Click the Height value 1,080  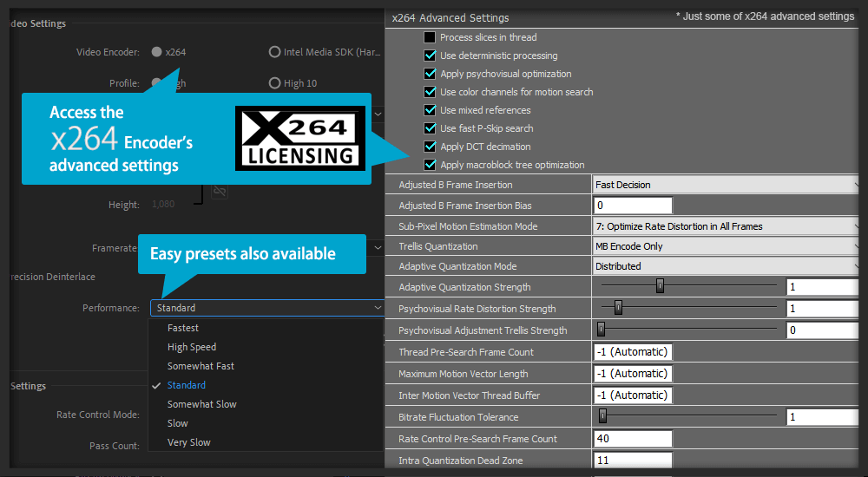tap(163, 204)
